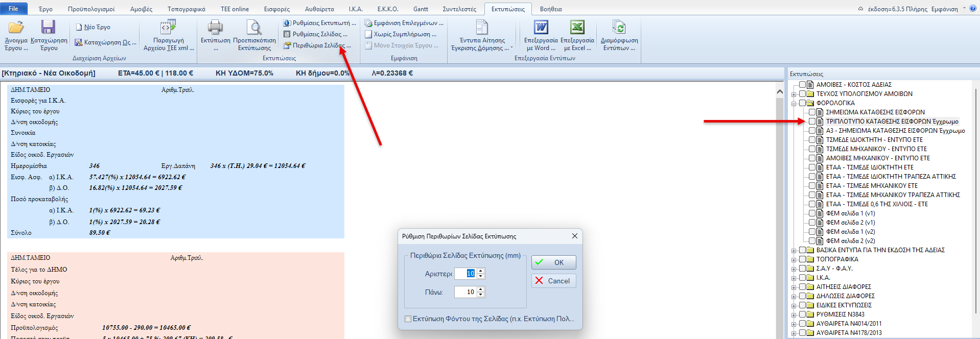Image resolution: width=980 pixels, height=339 pixels.
Task: Switch to the Αυθαίρετα ribbon tab
Action: (319, 9)
